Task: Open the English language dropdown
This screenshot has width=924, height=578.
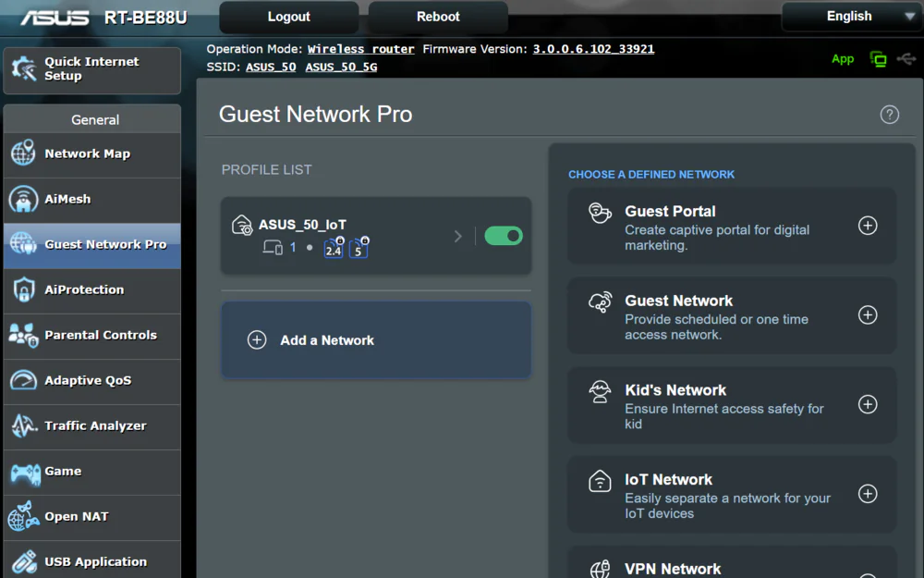Action: click(852, 17)
